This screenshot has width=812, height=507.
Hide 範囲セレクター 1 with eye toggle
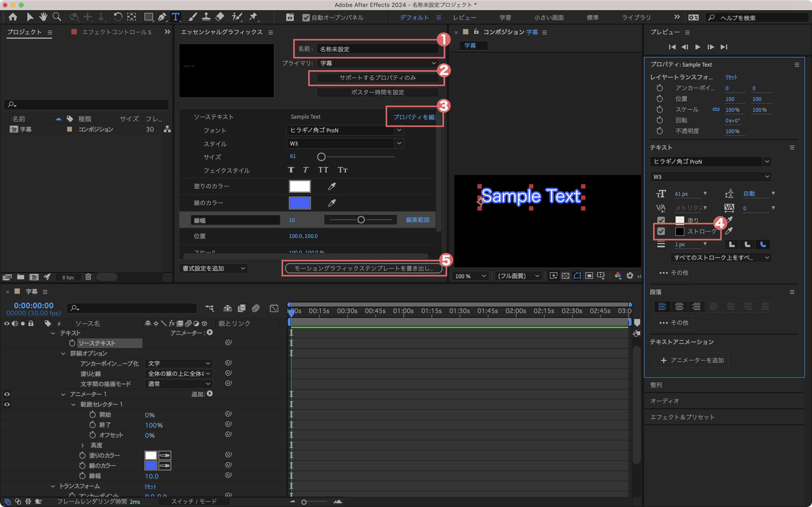(7, 404)
